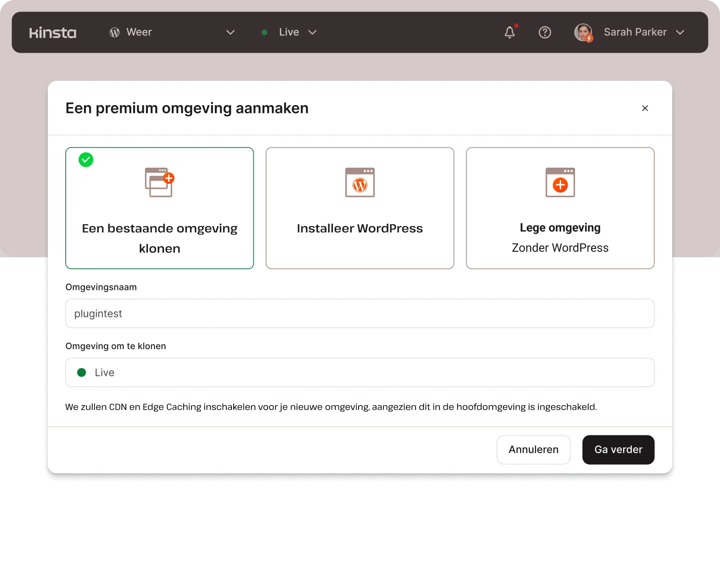
Task: Click the WordPress icon beside Weer
Action: (x=114, y=32)
